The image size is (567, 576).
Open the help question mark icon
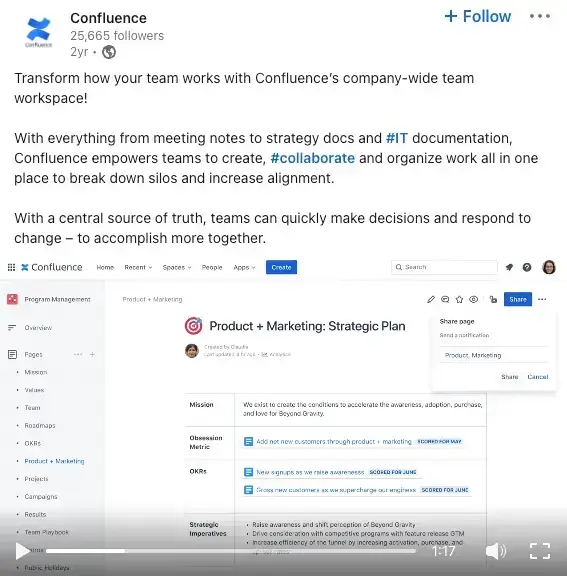[527, 267]
